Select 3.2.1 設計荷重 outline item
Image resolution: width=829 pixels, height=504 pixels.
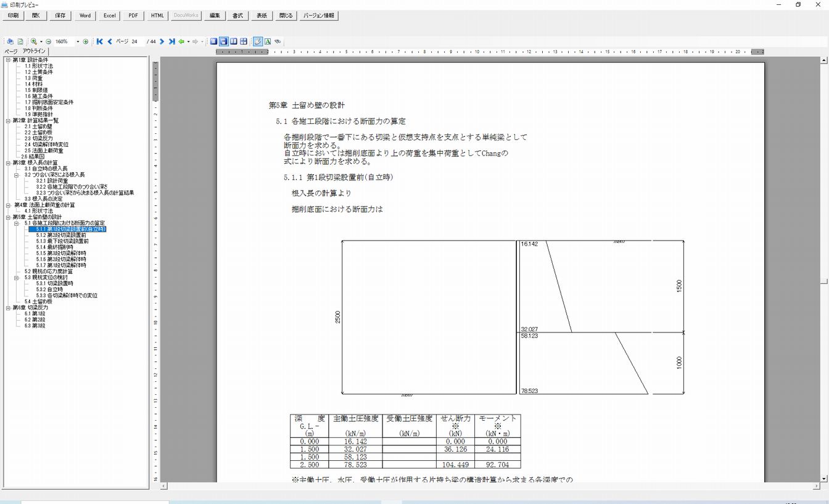pos(52,181)
